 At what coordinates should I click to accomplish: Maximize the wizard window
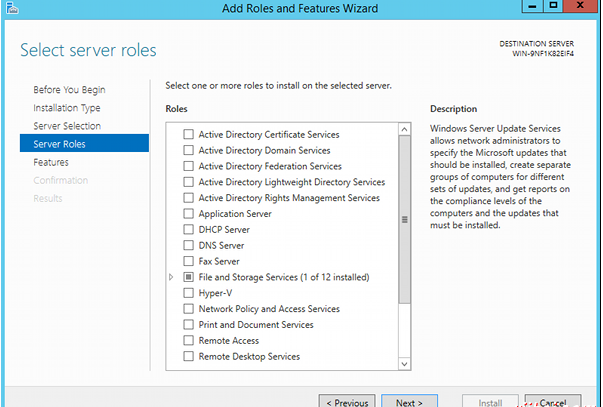pos(553,6)
